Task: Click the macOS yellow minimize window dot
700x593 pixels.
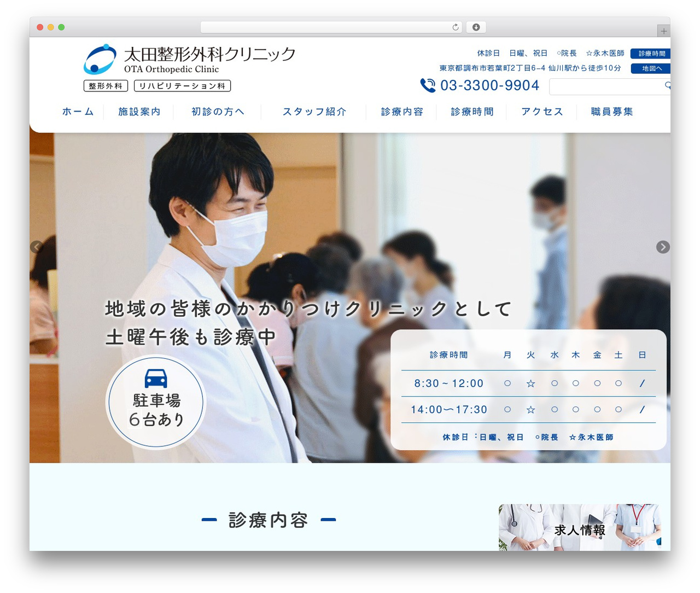Action: [x=50, y=27]
